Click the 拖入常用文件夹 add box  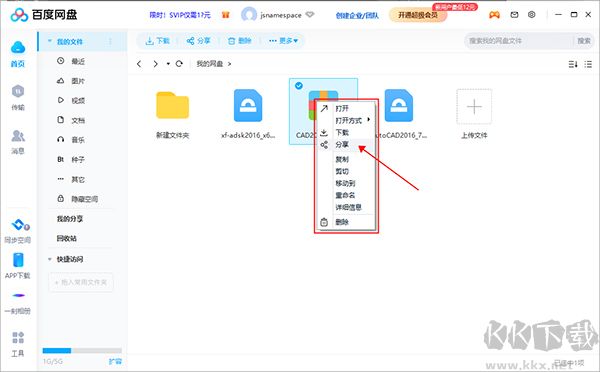[81, 282]
